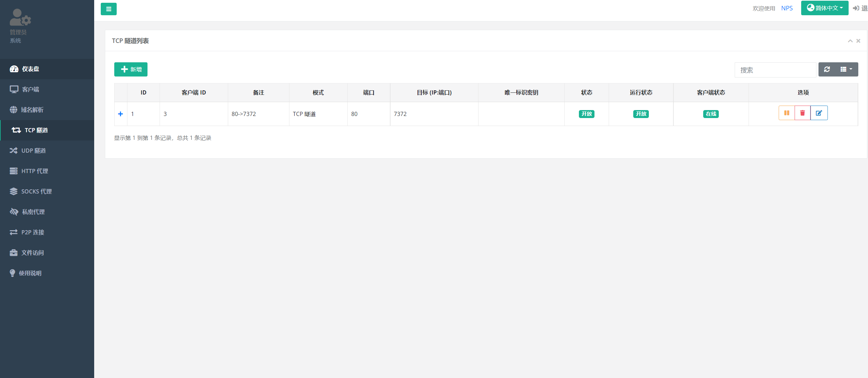Open the columns list dropdown
This screenshot has width=868, height=378.
[846, 70]
